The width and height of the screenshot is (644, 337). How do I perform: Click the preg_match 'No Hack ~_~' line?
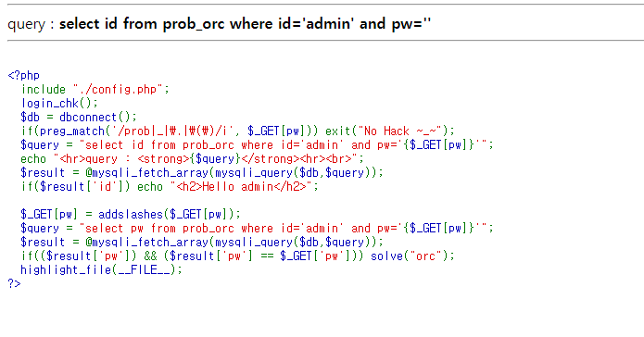click(238, 131)
